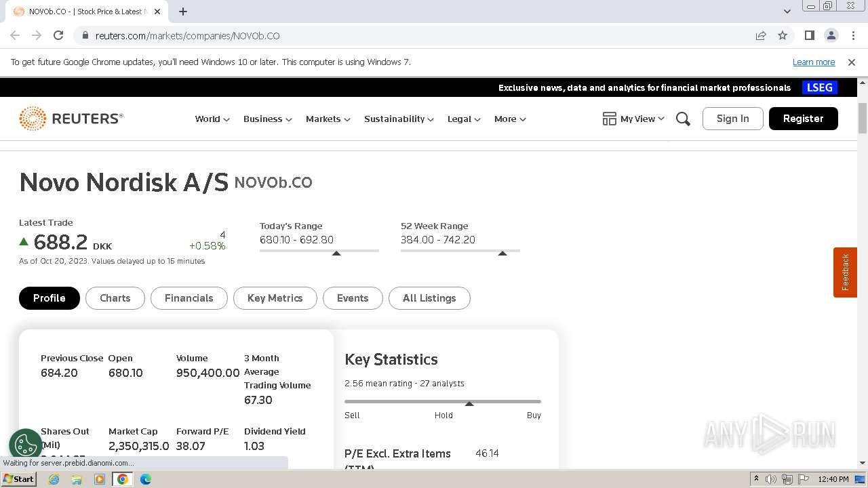The height and width of the screenshot is (488, 868).
Task: Select the Profile tab
Action: tap(50, 298)
